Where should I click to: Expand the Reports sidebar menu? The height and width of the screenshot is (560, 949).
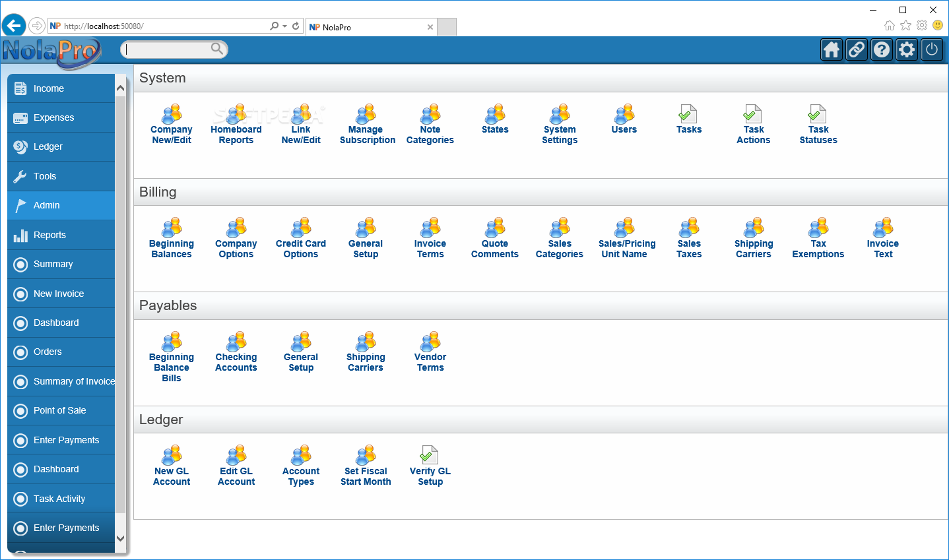point(61,235)
